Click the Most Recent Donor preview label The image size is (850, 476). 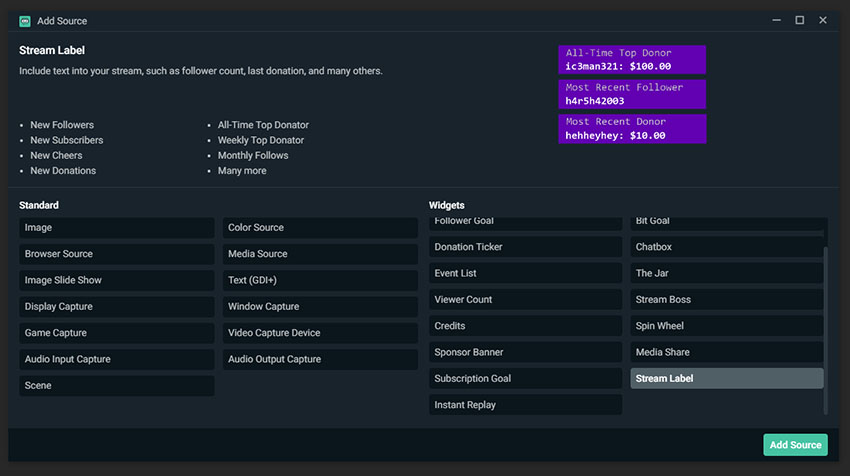point(632,128)
